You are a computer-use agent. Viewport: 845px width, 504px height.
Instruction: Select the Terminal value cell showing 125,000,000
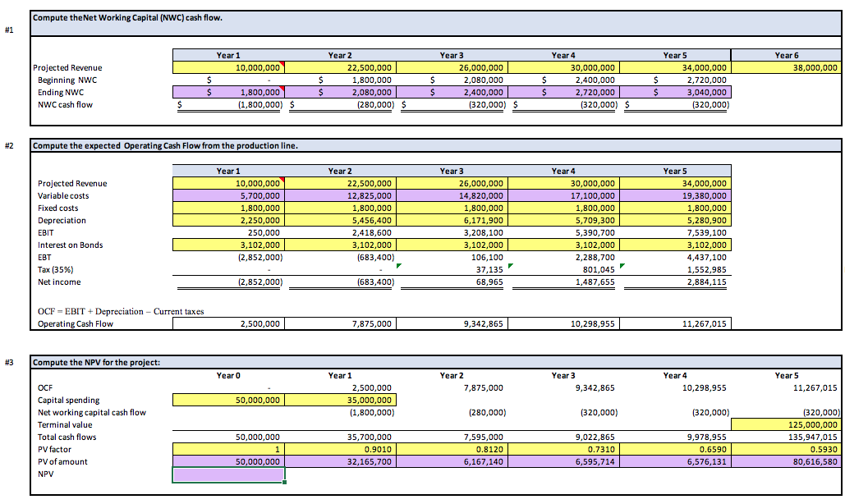(x=786, y=424)
